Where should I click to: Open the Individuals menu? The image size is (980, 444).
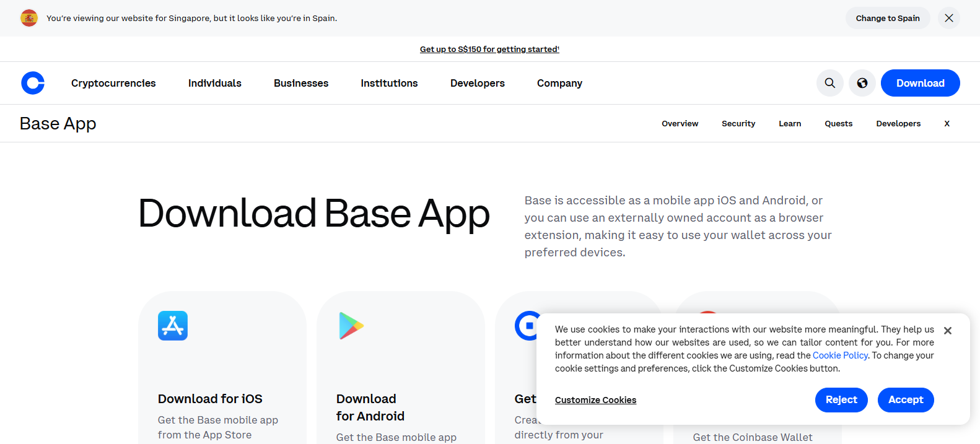(x=215, y=83)
